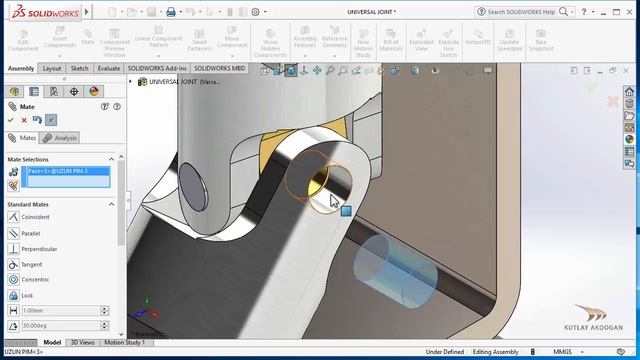This screenshot has width=640, height=360.
Task: Select the Concentric mate icon
Action: point(13,280)
